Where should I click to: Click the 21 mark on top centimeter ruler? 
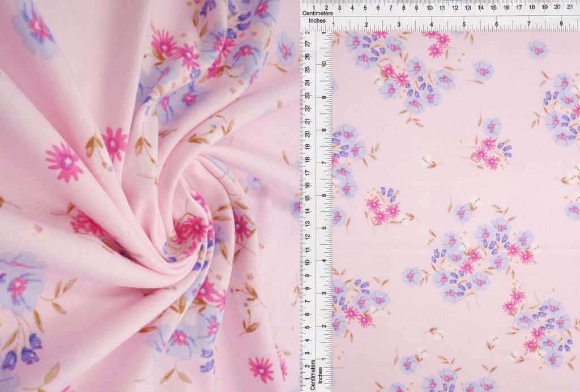(570, 7)
